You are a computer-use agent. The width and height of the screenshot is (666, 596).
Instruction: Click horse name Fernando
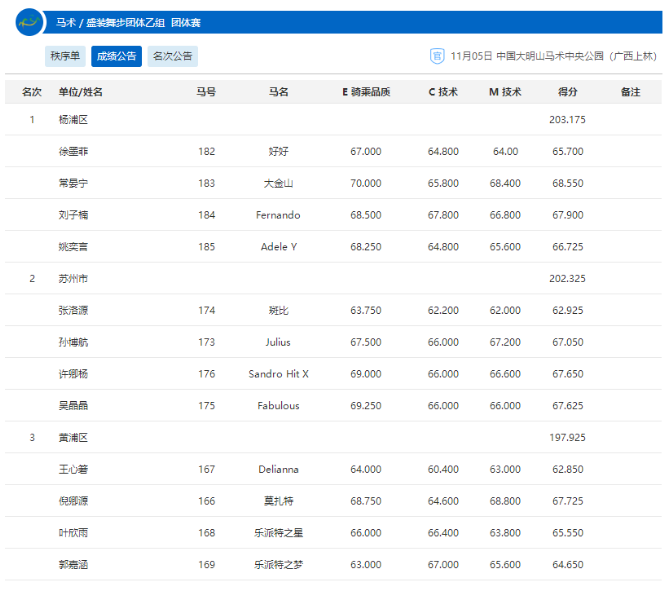pos(278,215)
